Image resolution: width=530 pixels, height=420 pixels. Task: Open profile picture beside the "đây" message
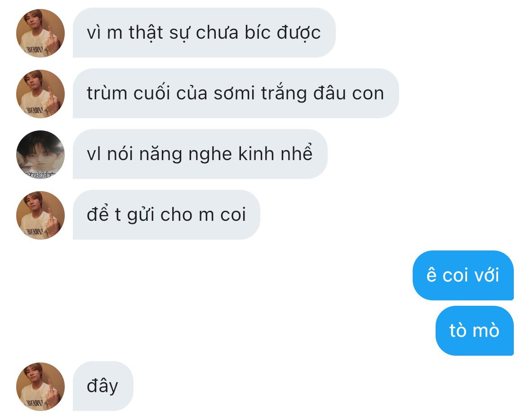tap(40, 387)
